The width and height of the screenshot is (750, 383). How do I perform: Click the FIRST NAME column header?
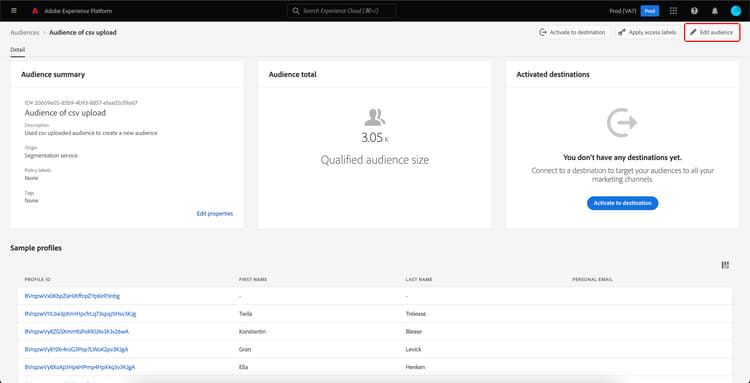tap(253, 279)
